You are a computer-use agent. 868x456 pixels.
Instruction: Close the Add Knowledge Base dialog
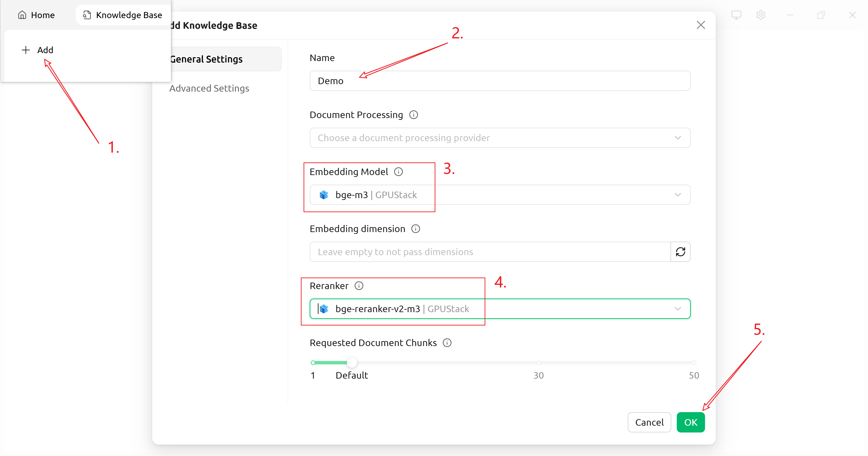click(x=701, y=25)
